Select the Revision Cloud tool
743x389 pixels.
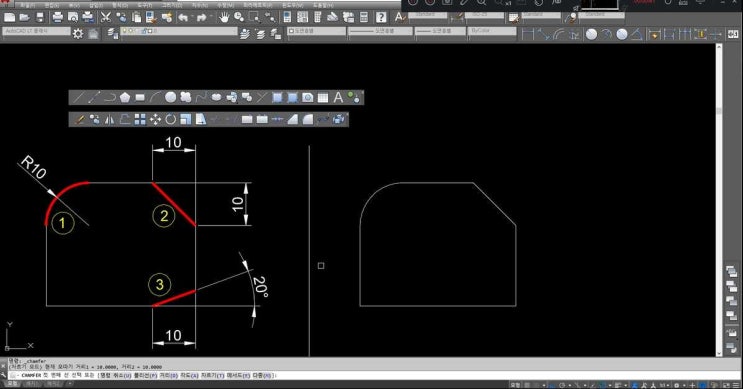point(186,98)
